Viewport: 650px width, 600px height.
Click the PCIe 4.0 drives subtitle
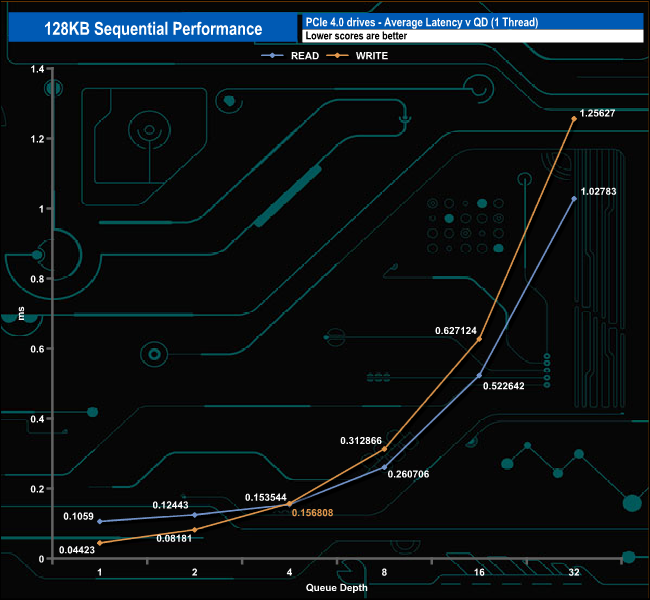pos(422,22)
